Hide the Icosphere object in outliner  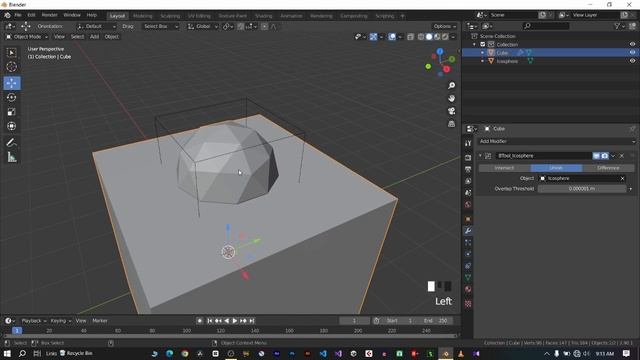click(x=632, y=61)
